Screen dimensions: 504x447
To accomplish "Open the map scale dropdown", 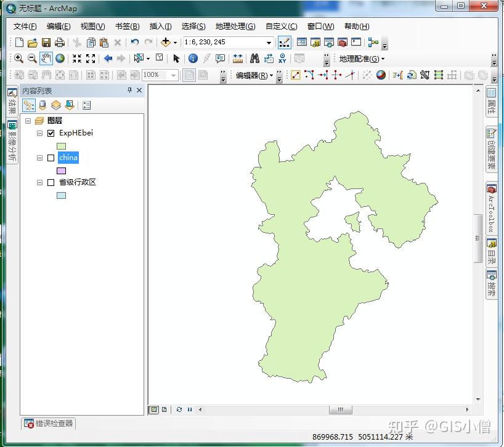I will (x=269, y=42).
